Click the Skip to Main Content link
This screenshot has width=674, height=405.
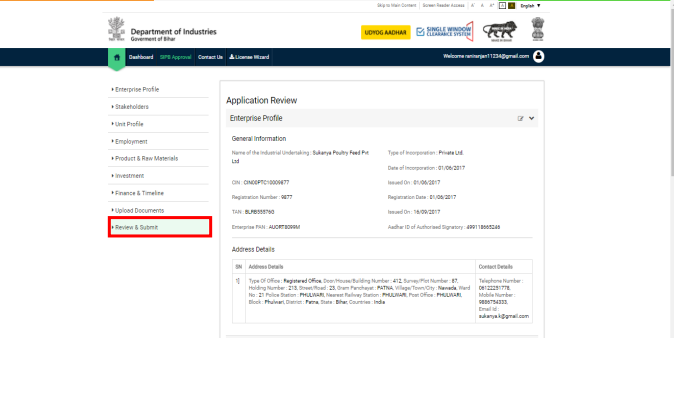click(x=397, y=6)
